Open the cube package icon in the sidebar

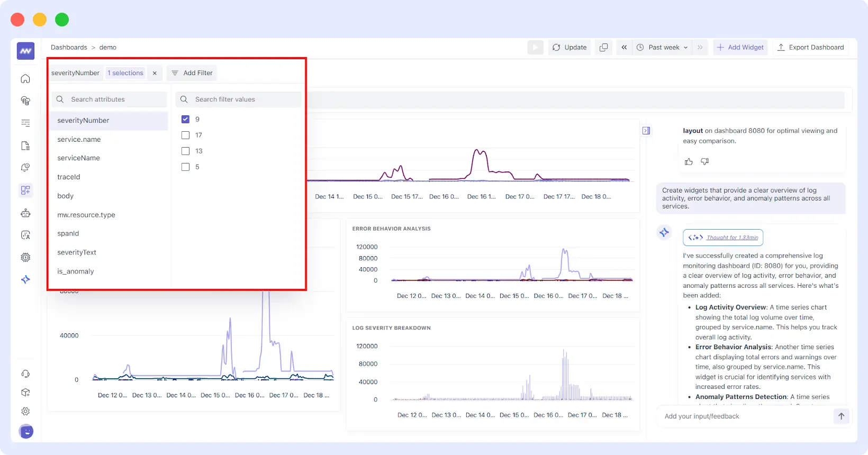(25, 393)
